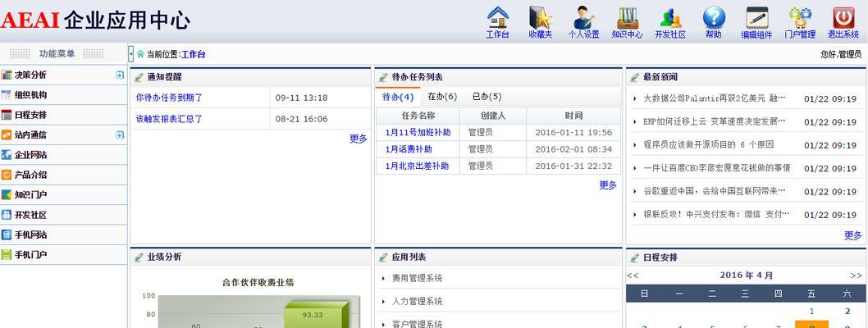868x328 pixels.
Task: Open the 百度CEO李彦宏 news item
Action: tap(717, 168)
